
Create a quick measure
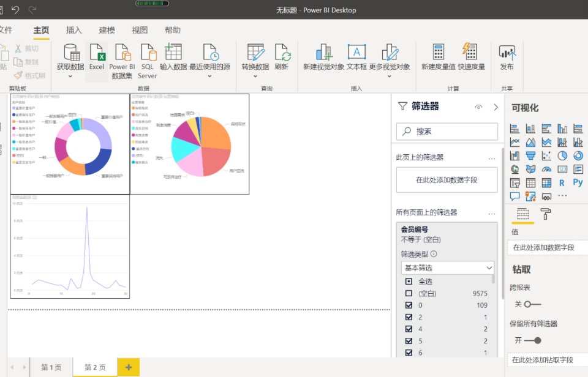(470, 51)
